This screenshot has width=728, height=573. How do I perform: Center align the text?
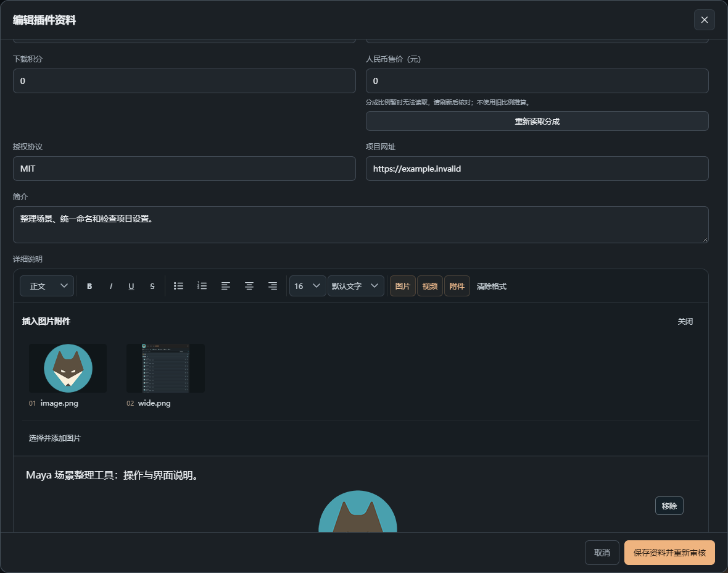(x=249, y=286)
